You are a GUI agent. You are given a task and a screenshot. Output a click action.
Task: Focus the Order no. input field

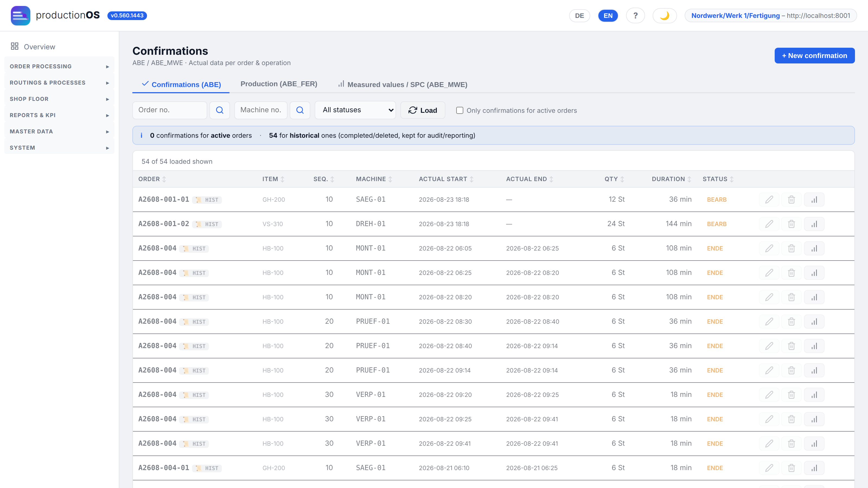click(x=170, y=110)
